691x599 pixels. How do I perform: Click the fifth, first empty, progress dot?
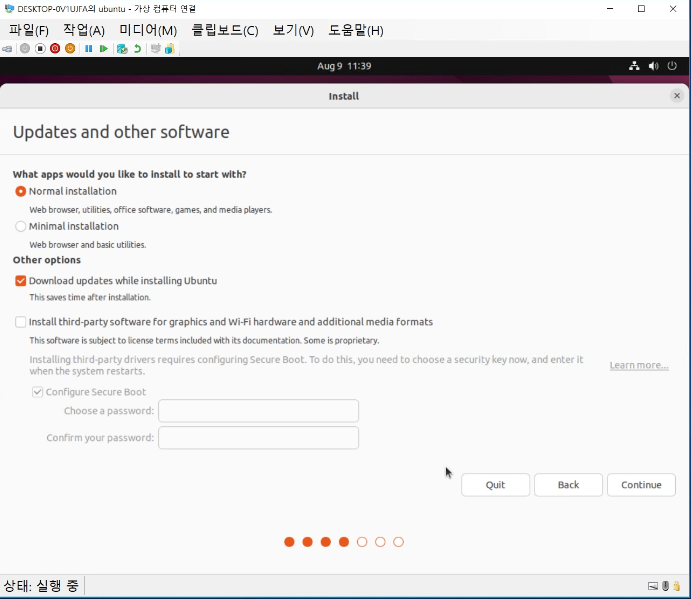(362, 542)
